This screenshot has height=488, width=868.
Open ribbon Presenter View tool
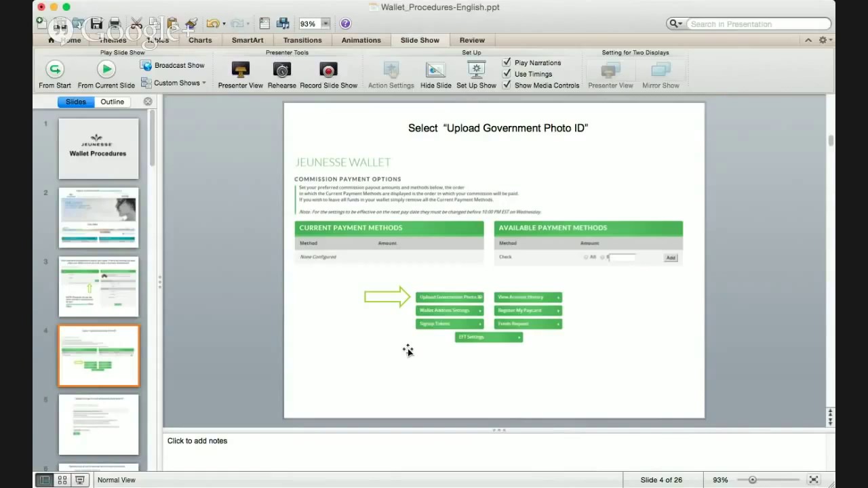(x=240, y=75)
